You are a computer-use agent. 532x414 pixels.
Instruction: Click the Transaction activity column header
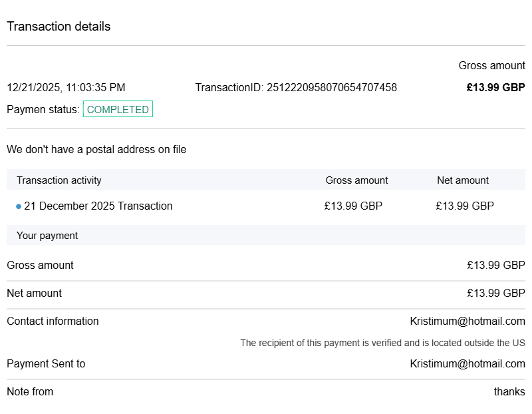click(x=59, y=180)
